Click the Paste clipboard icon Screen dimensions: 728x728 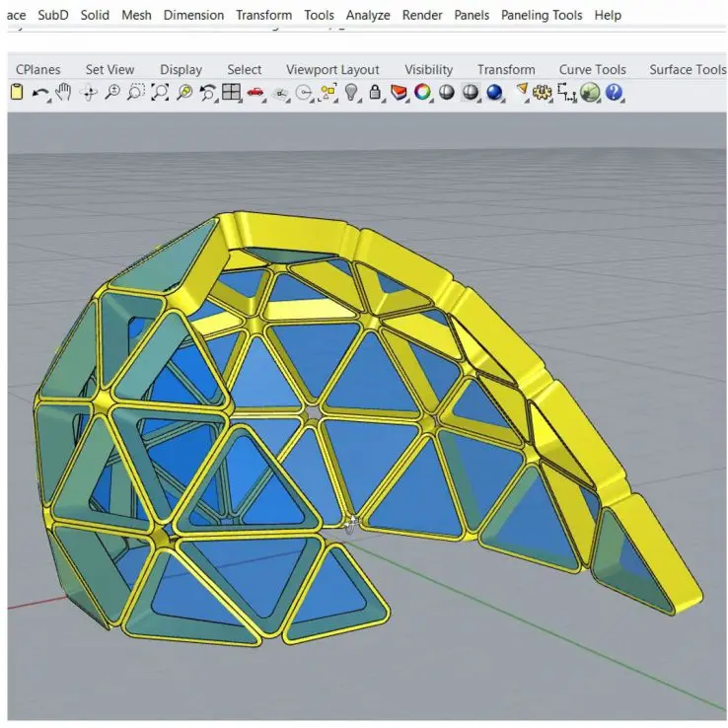(16, 93)
